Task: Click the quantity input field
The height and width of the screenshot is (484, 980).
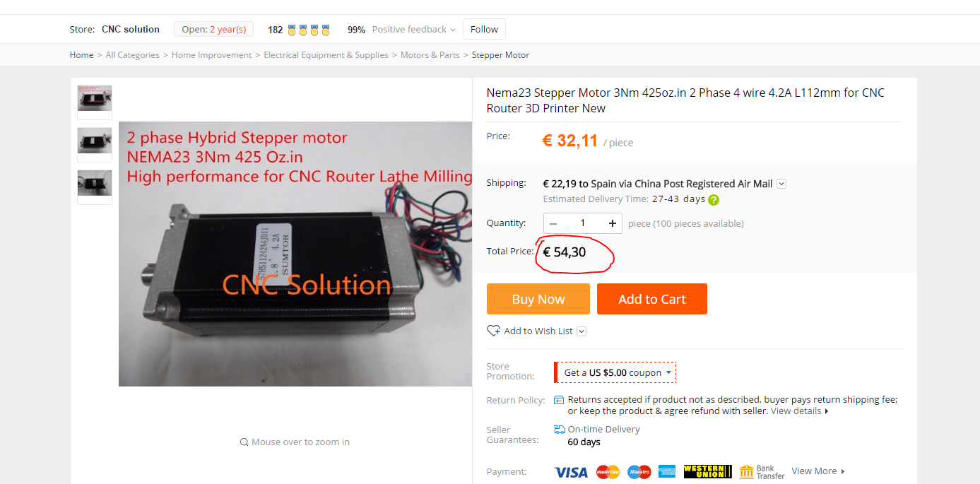Action: tap(583, 223)
